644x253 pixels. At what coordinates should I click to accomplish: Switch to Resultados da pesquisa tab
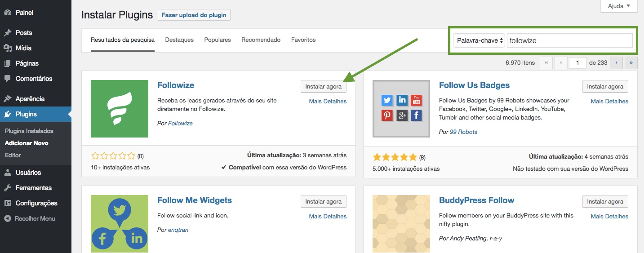click(123, 40)
